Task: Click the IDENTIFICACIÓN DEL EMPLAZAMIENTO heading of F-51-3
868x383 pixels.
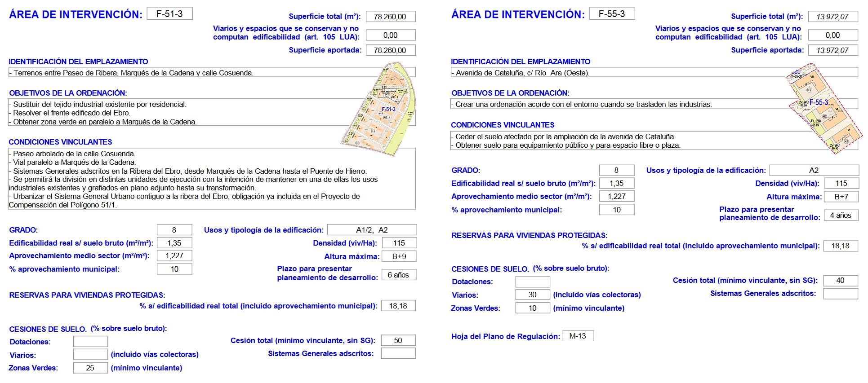Action: (79, 62)
